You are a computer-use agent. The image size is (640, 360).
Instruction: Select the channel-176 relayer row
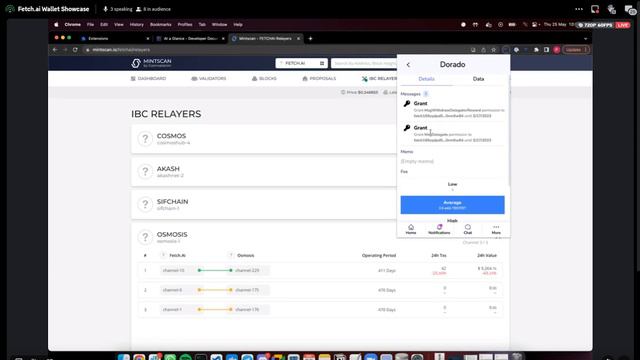pos(320,309)
